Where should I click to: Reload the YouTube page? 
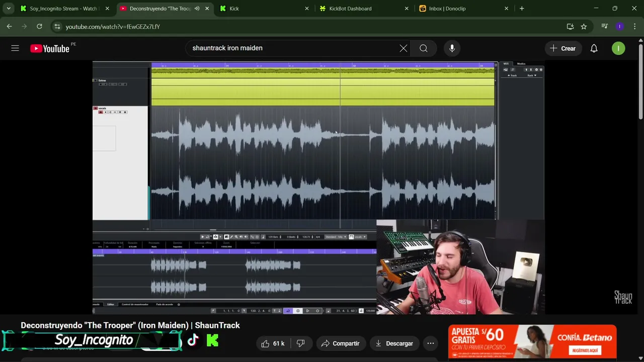(39, 26)
